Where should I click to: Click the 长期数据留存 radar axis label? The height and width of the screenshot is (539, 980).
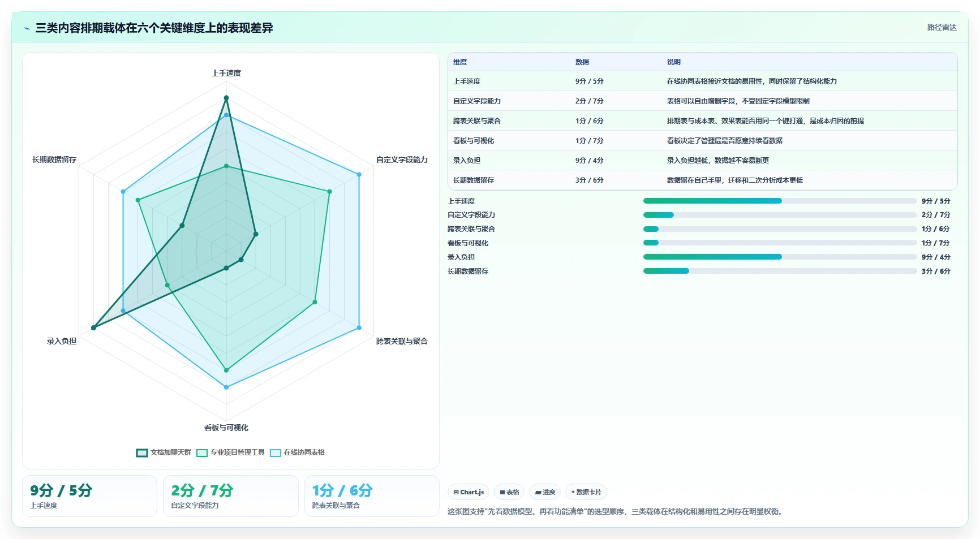click(54, 160)
